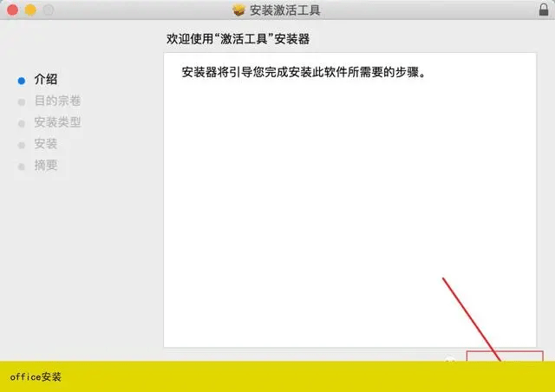This screenshot has width=555, height=392.
Task: Click the greyed-out zoom window button
Action: click(47, 10)
